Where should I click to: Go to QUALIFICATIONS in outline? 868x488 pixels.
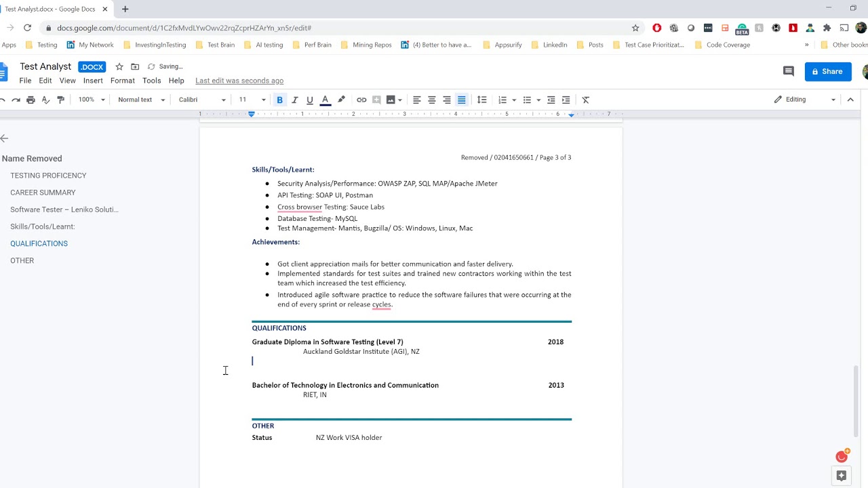(39, 243)
